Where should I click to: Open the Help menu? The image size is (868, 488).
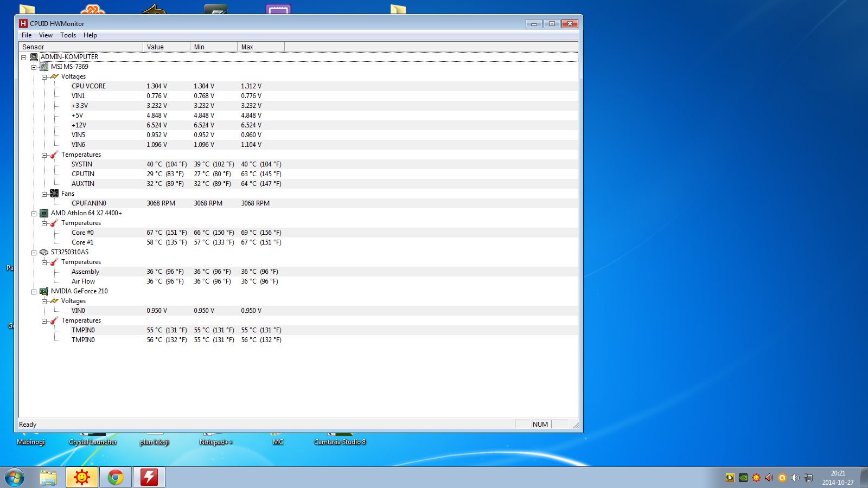coord(90,35)
